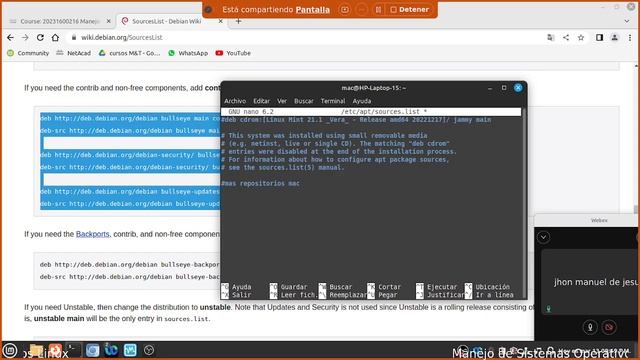Screen dimensions: 640x360
Task: Click the 'deb-src http://deb.debian.org/debian bullseye-bac' line
Action: coord(130,277)
